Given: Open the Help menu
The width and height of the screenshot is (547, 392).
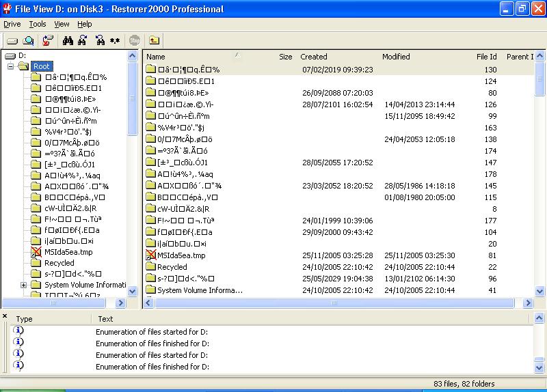Looking at the screenshot, I should click(84, 24).
